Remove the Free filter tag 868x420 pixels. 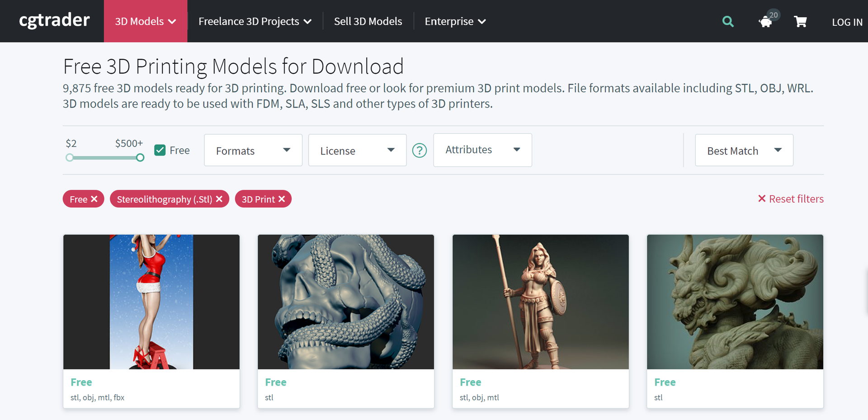[x=94, y=199]
